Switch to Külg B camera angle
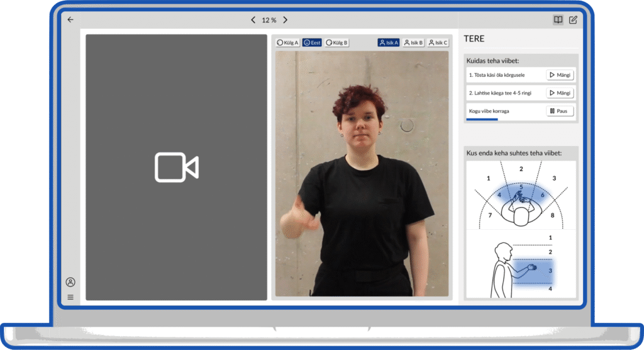Screen dimensions: 644x350 pyautogui.click(x=337, y=43)
